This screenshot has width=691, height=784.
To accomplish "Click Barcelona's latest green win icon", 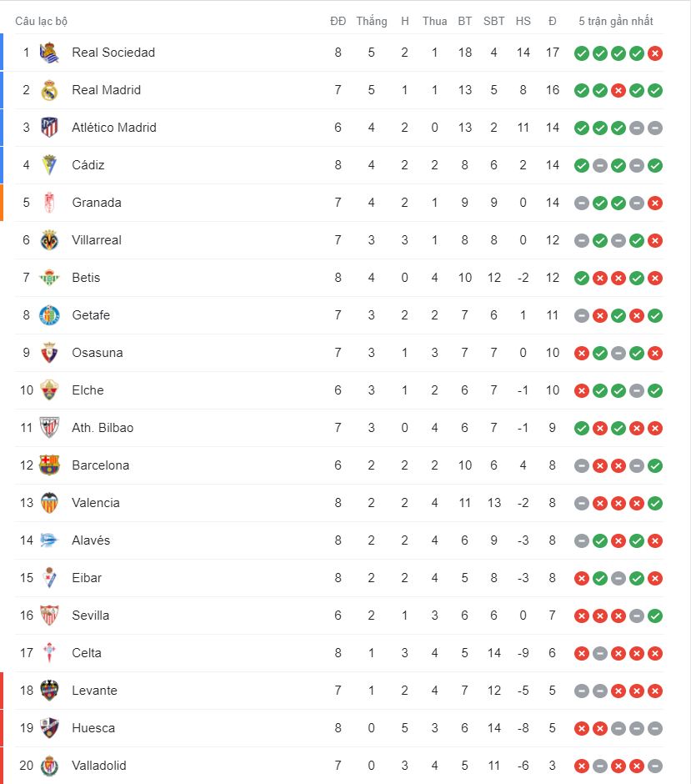I will point(655,466).
